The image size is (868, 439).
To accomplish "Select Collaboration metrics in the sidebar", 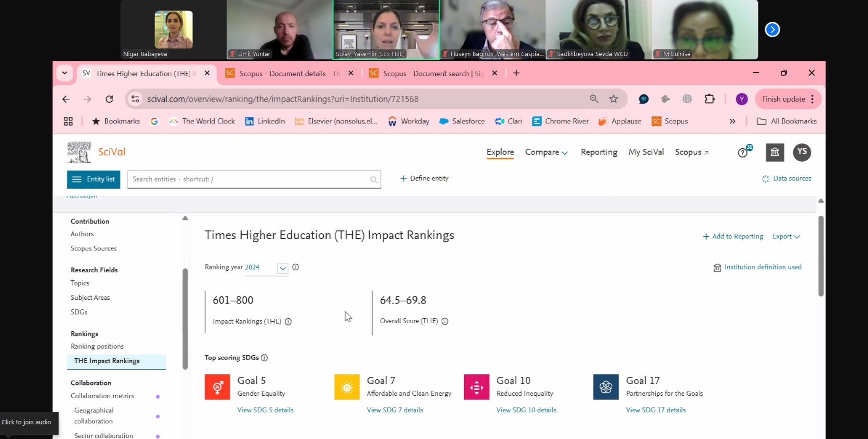I will pyautogui.click(x=103, y=396).
